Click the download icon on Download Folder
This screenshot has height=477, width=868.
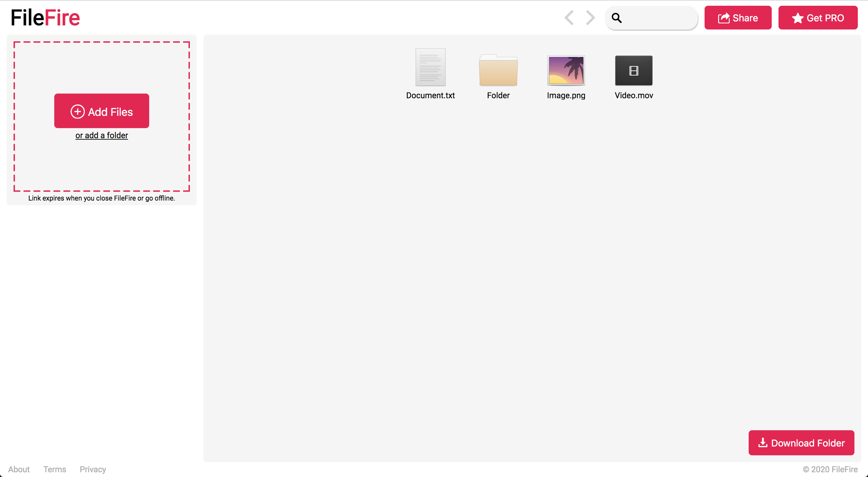click(x=763, y=443)
